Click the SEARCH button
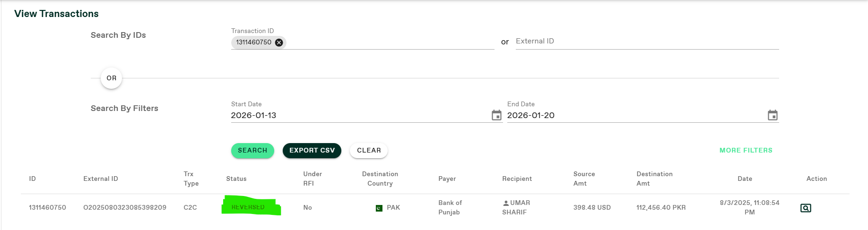Image resolution: width=868 pixels, height=230 pixels. [x=252, y=151]
